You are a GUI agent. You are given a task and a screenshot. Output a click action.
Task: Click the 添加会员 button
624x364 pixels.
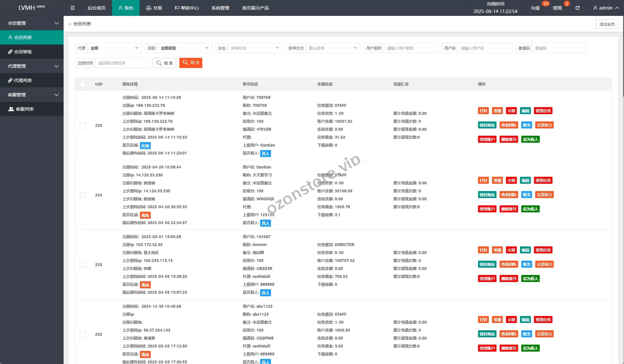[607, 24]
